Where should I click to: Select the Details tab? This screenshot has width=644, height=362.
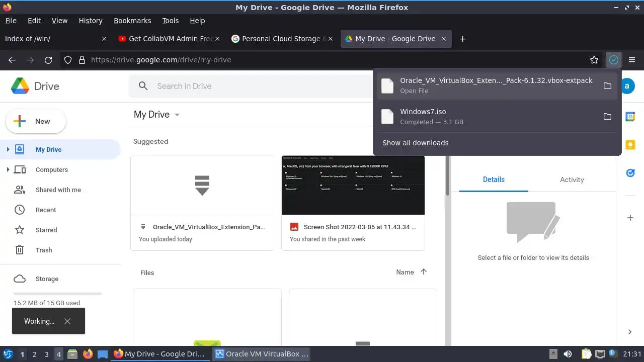click(494, 179)
